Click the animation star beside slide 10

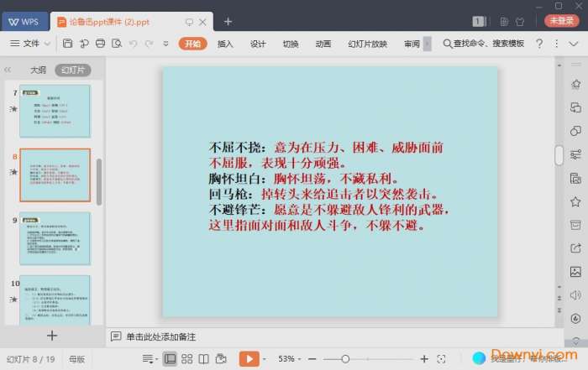[x=13, y=299]
